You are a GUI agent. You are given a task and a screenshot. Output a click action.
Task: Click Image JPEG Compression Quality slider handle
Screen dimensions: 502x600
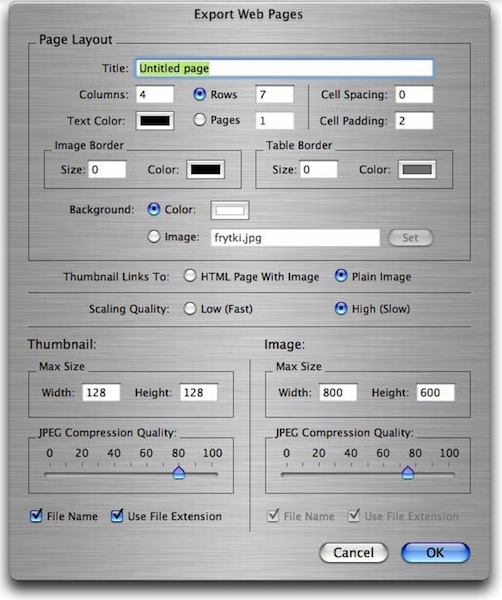tap(408, 473)
